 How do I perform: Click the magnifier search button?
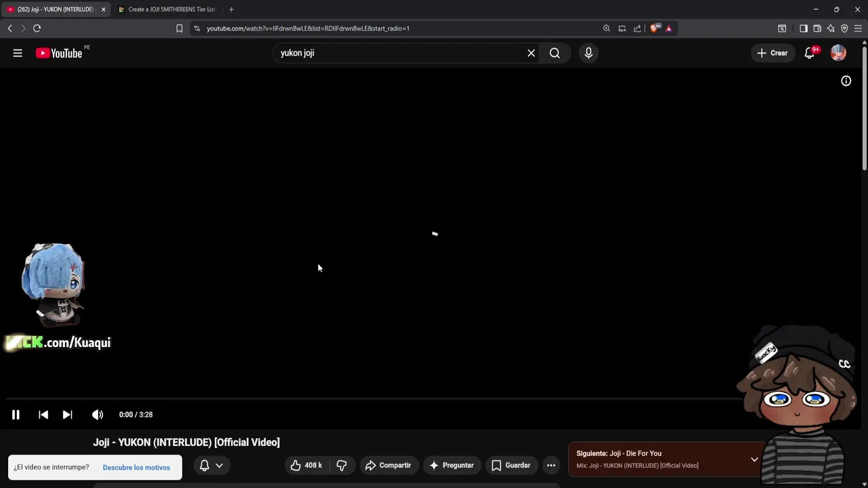(555, 53)
